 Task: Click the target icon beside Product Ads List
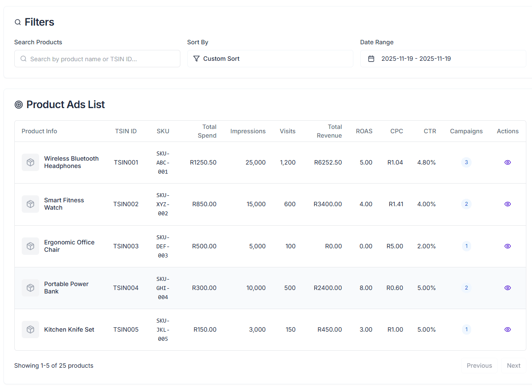(x=18, y=104)
